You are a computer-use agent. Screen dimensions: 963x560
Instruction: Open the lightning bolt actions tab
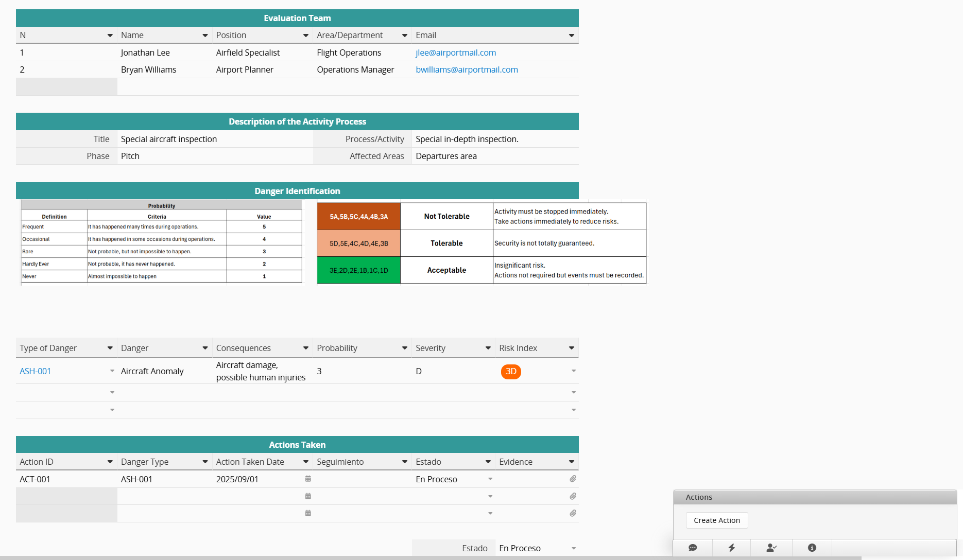[731, 548]
